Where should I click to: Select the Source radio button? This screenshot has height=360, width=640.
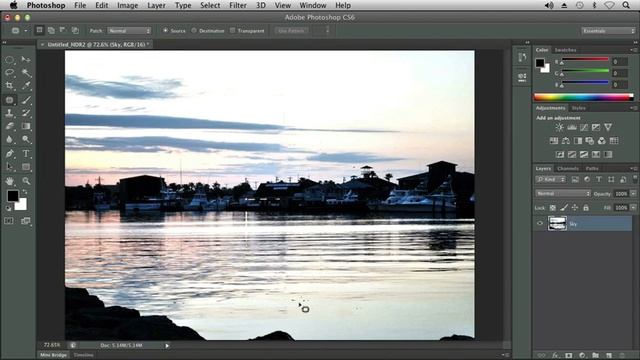pos(166,31)
